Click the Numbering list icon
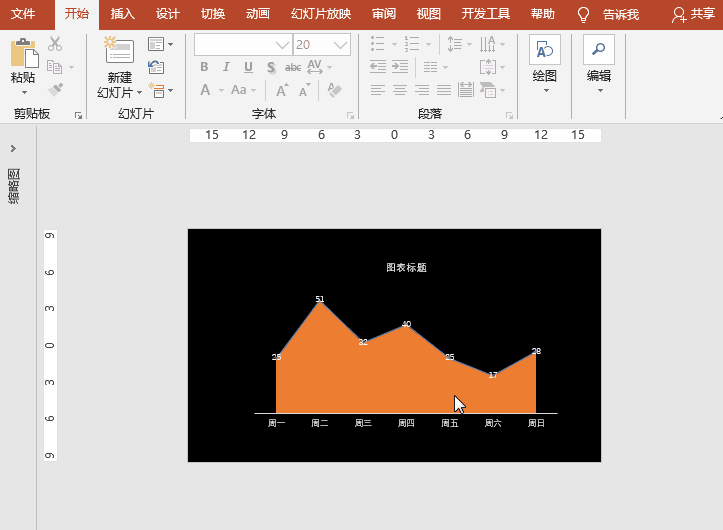723x530 pixels. [412, 44]
